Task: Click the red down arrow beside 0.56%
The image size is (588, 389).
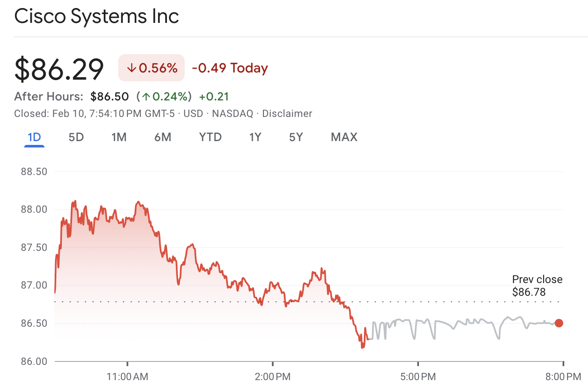Action: coord(131,67)
